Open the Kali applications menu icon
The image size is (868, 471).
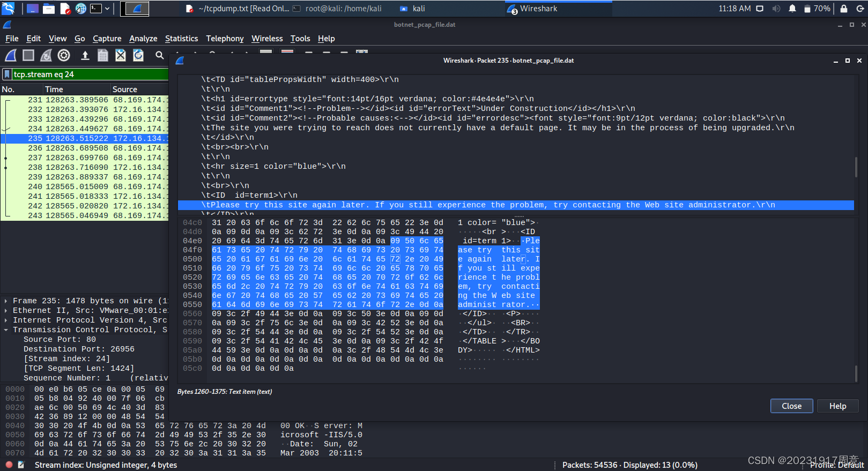(8, 8)
